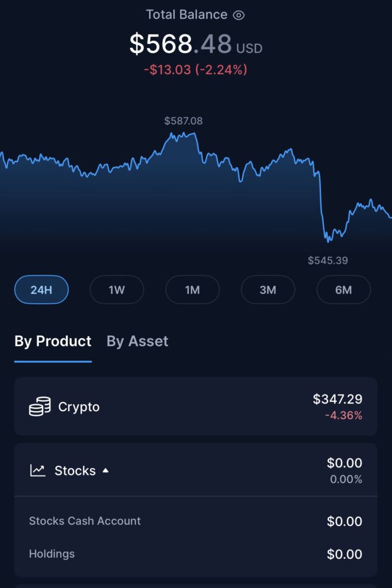Toggle balance visibility eye icon
392x588 pixels.
point(239,16)
